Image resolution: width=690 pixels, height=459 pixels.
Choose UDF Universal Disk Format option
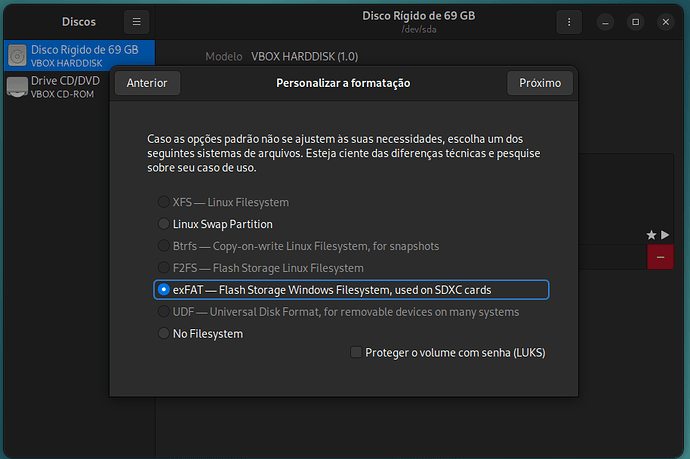tap(164, 312)
